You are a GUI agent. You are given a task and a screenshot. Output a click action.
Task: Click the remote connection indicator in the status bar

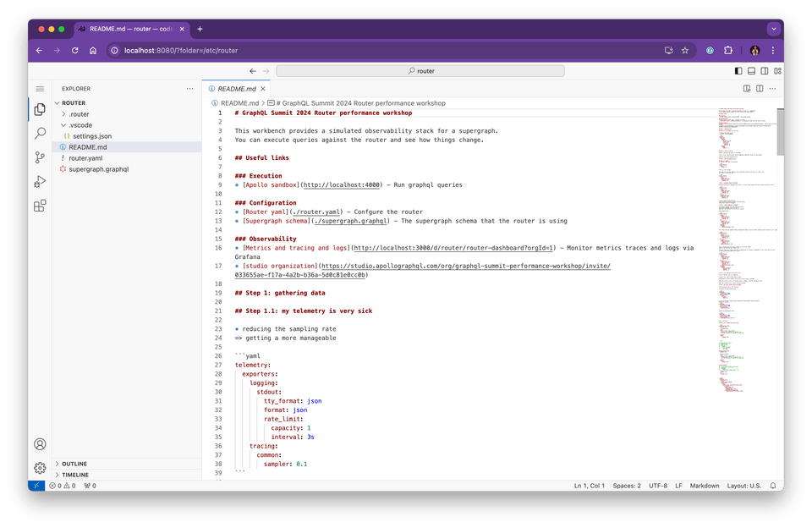tap(36, 486)
